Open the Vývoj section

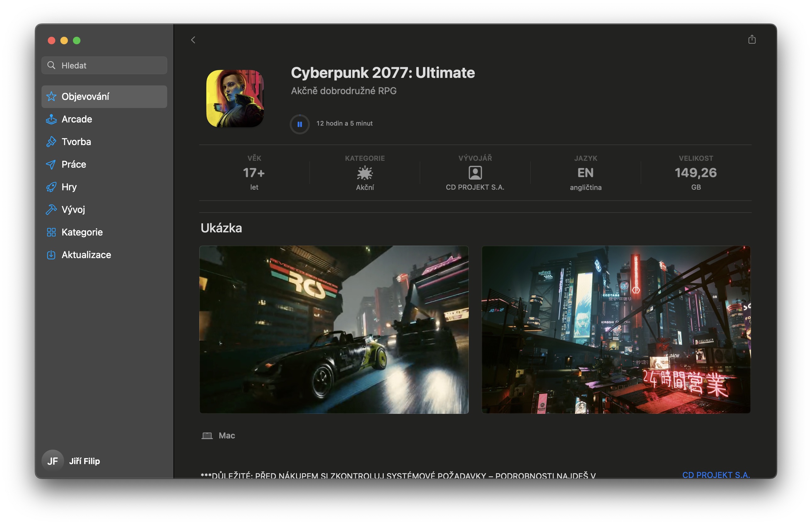point(73,209)
